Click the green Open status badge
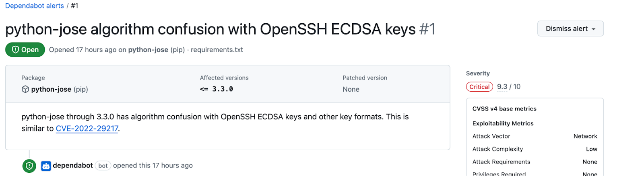Viewport: 644px width, 176px height. click(25, 50)
